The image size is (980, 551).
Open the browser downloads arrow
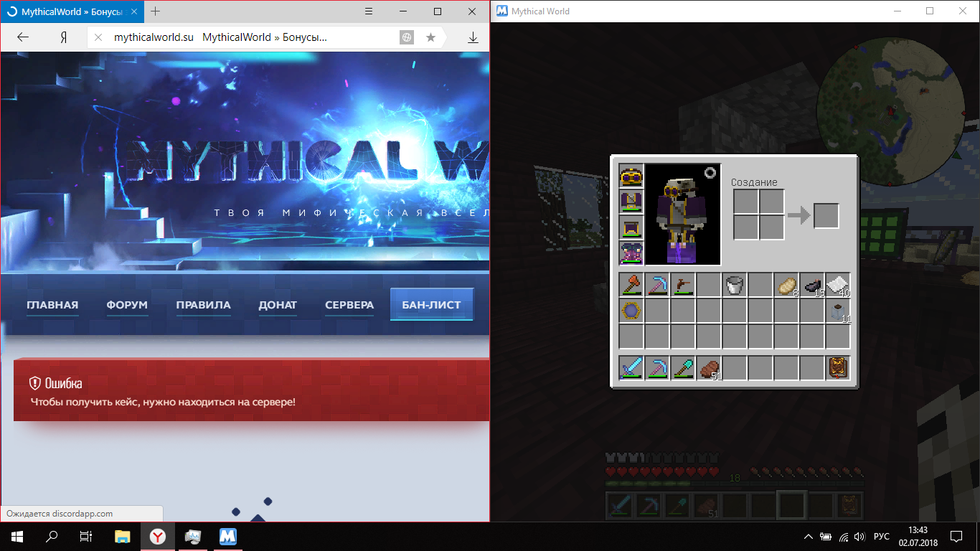point(473,38)
